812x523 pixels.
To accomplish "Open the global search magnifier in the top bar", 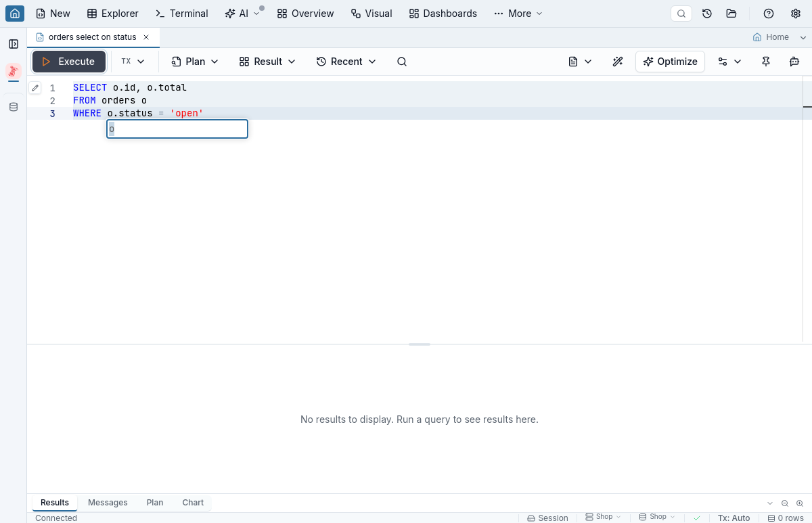I will [x=681, y=14].
